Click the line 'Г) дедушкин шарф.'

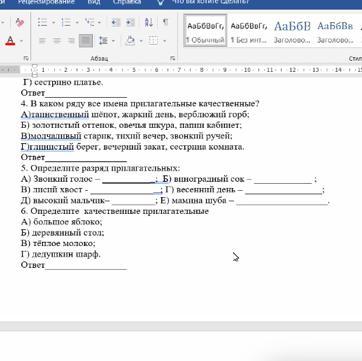pos(60,254)
